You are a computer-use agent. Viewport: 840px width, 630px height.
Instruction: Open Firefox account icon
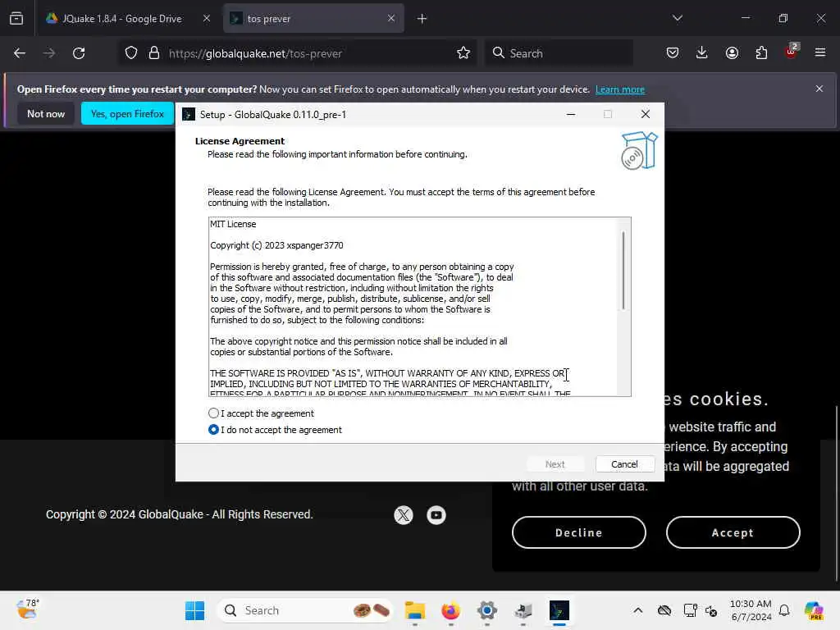pyautogui.click(x=732, y=53)
